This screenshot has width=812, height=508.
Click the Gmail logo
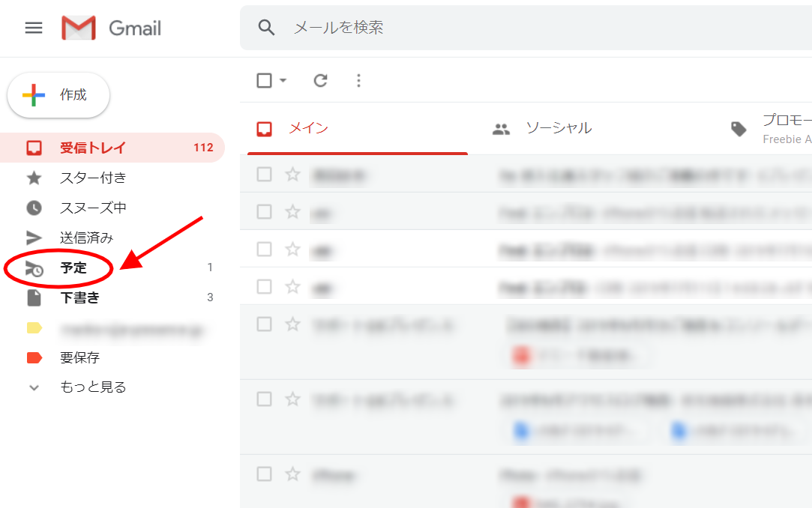pyautogui.click(x=112, y=28)
